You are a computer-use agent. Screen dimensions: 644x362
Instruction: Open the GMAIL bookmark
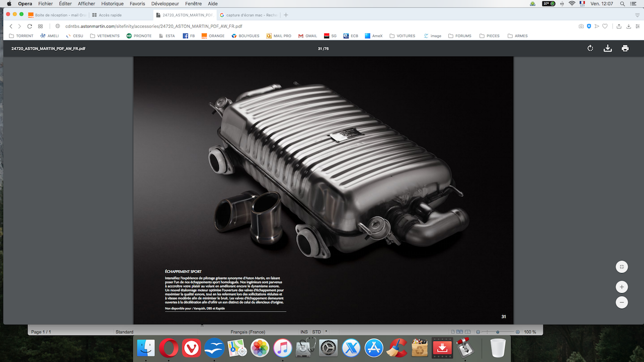point(307,36)
